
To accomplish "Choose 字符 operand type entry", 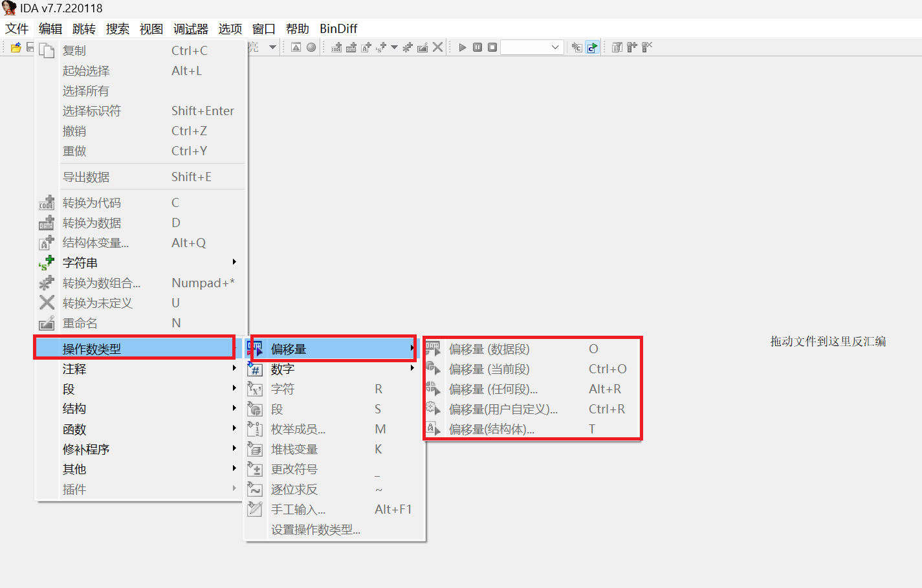I will (x=333, y=389).
